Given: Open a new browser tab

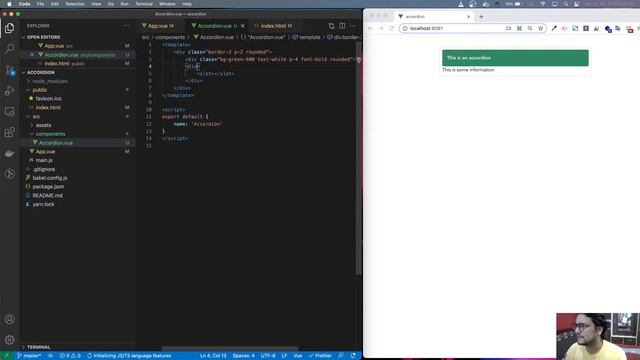Looking at the screenshot, I should tap(481, 17).
